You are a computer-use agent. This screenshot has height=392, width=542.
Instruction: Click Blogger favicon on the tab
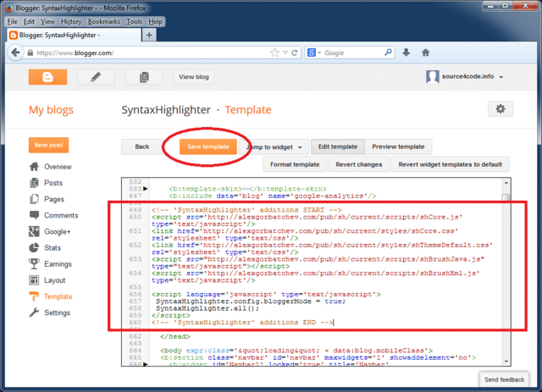coord(14,35)
